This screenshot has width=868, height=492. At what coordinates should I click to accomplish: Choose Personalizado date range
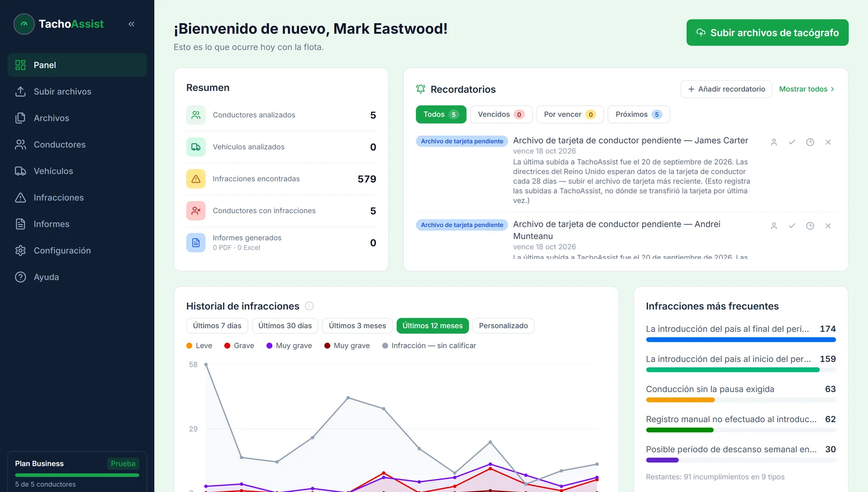(x=503, y=326)
